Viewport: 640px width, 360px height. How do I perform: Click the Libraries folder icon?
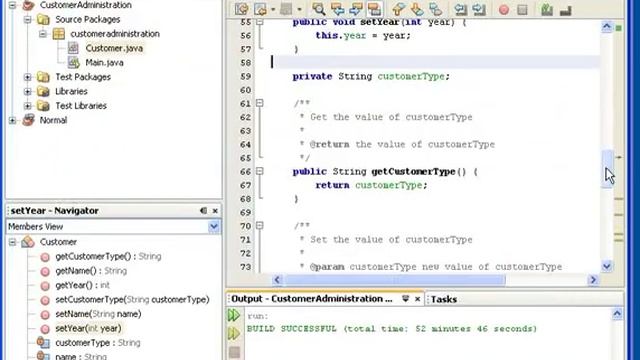[x=43, y=91]
